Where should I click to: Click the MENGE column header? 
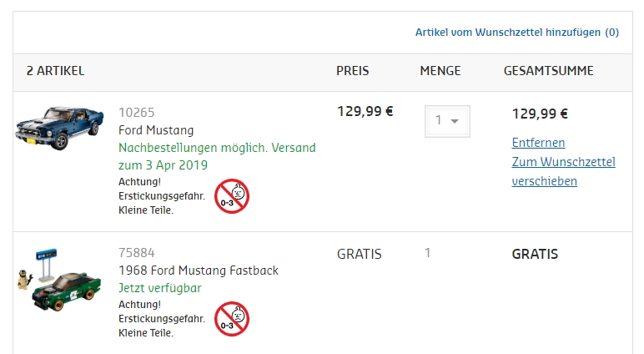[x=440, y=71]
